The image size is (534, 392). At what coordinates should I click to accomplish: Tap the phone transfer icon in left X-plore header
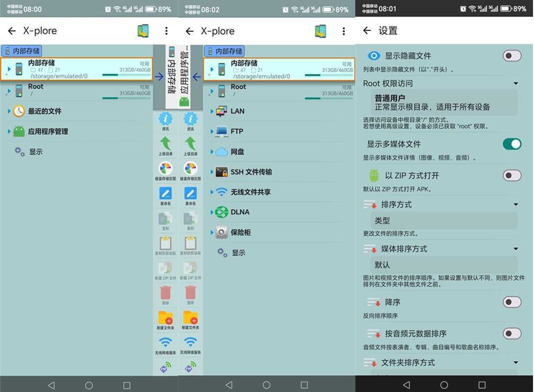[144, 31]
